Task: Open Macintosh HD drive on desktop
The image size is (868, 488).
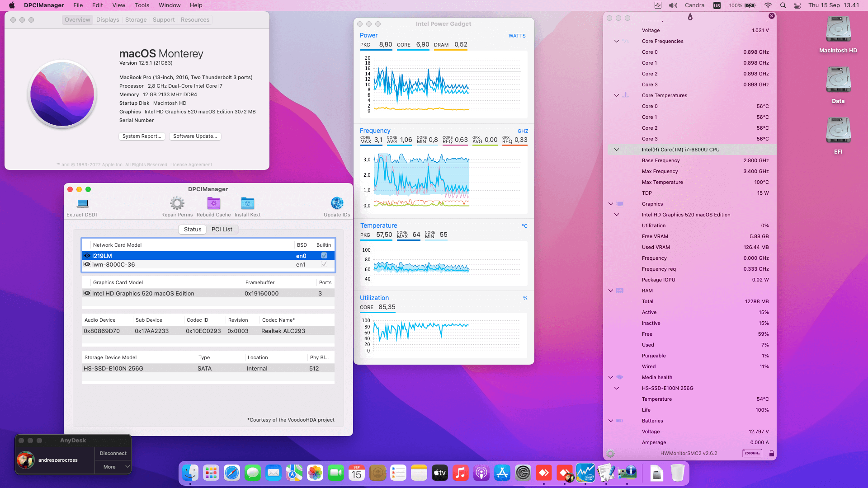Action: tap(838, 35)
